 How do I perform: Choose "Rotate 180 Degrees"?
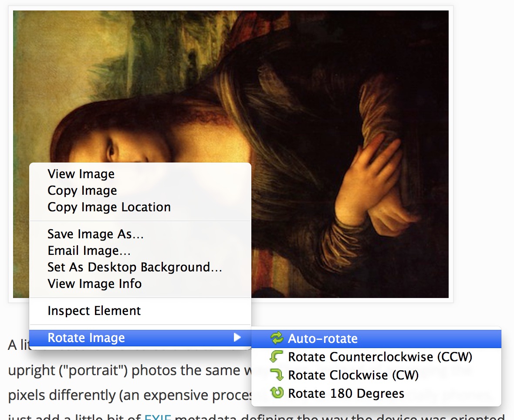(x=345, y=393)
